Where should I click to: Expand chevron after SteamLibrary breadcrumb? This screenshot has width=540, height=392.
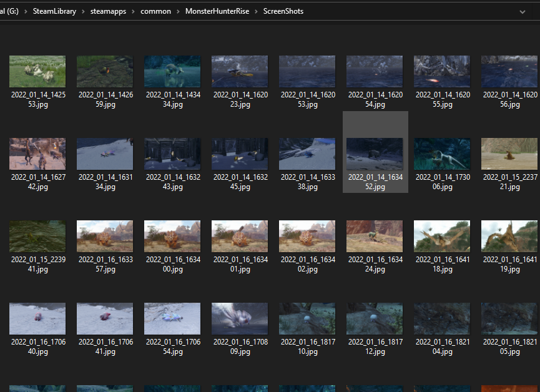[84, 12]
